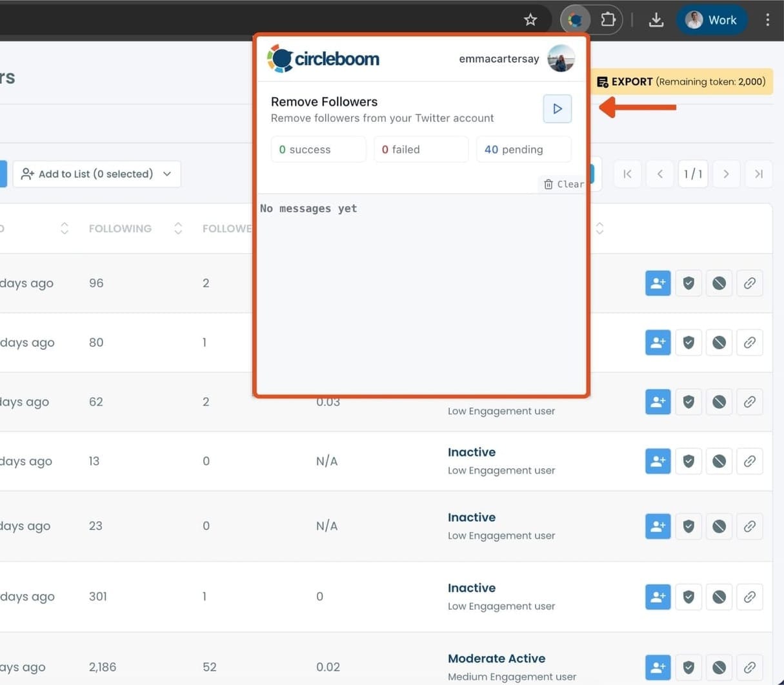Block the user with 301 following

(719, 597)
